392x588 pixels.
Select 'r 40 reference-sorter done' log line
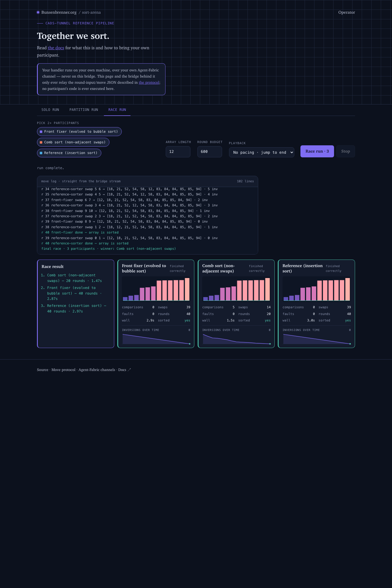[85, 243]
